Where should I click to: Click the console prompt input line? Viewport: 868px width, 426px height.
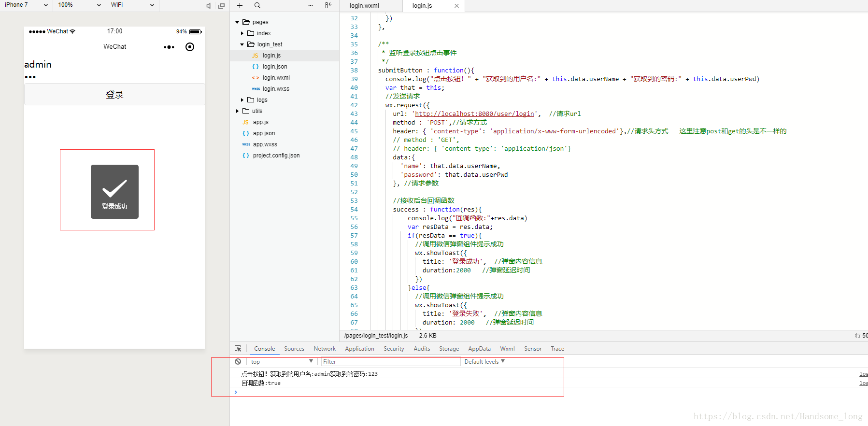click(549, 392)
